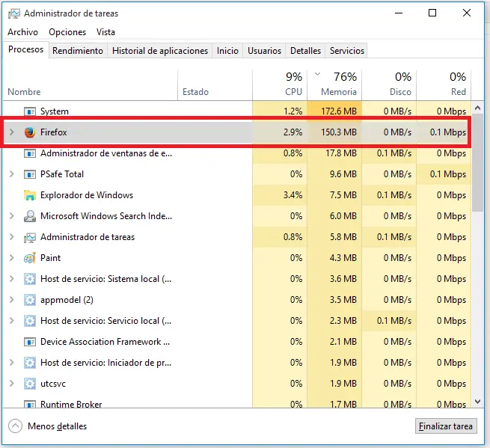Expand the utcsvc process group

tap(12, 384)
